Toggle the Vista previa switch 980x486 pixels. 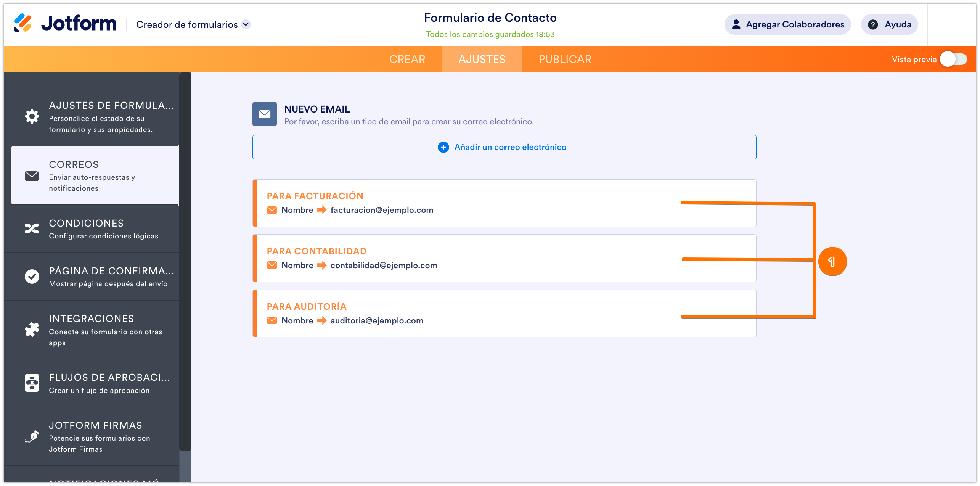953,59
